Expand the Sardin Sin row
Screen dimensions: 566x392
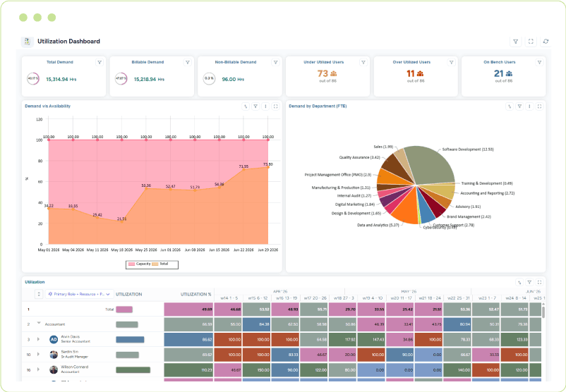pyautogui.click(x=38, y=355)
